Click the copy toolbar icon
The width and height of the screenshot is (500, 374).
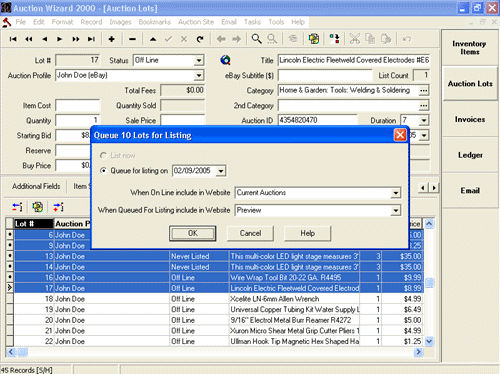pos(370,39)
